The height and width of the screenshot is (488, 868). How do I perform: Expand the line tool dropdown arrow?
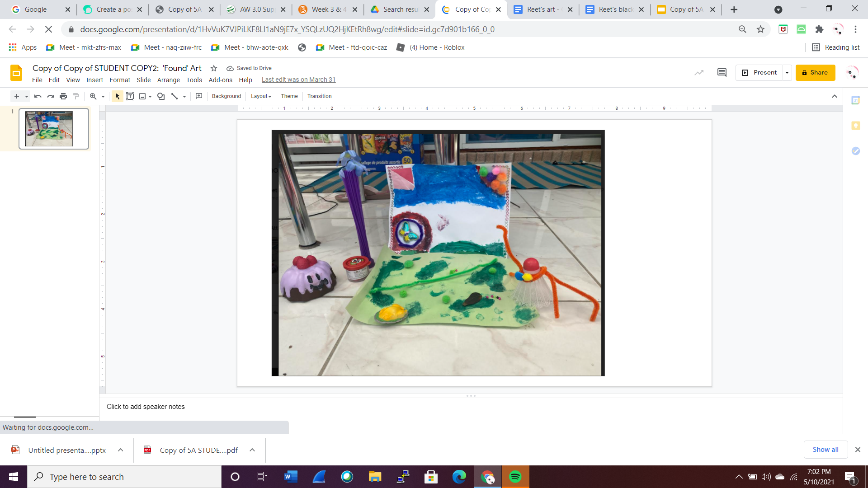point(184,96)
